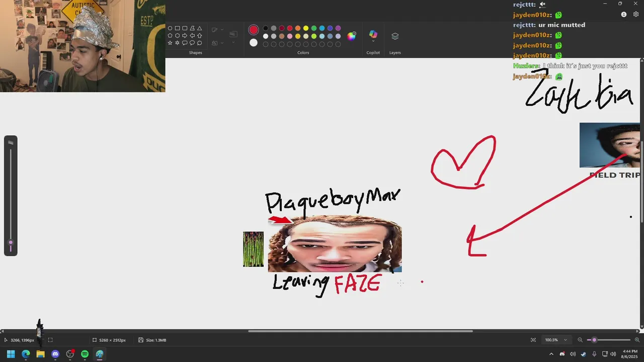
Task: Pick the green color swatch
Action: [x=314, y=28]
